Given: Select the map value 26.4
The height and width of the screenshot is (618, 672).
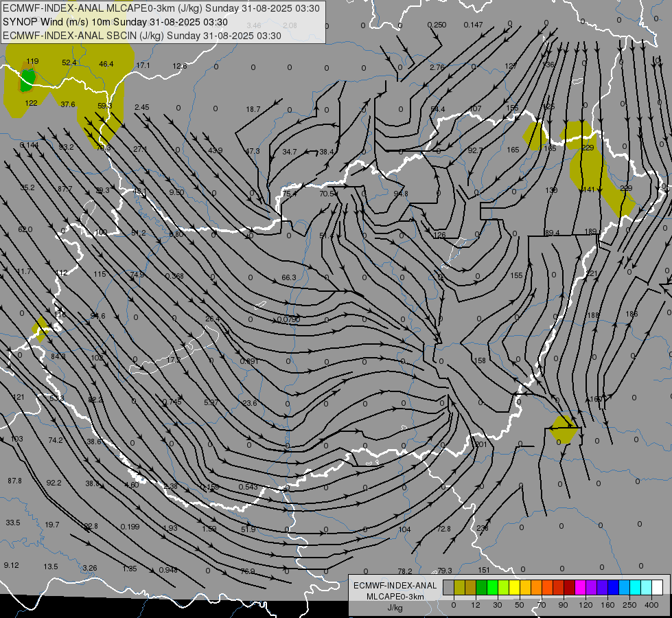Looking at the screenshot, I should point(213,319).
